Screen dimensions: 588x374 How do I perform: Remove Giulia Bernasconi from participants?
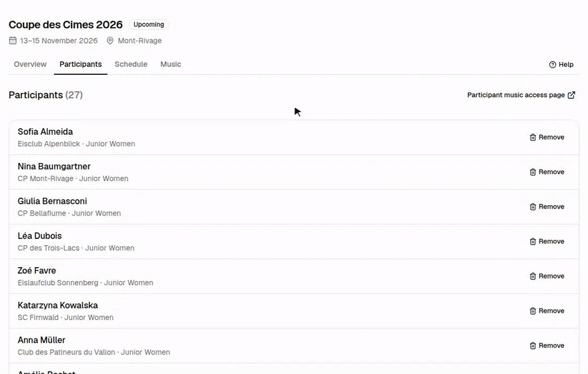[547, 207]
